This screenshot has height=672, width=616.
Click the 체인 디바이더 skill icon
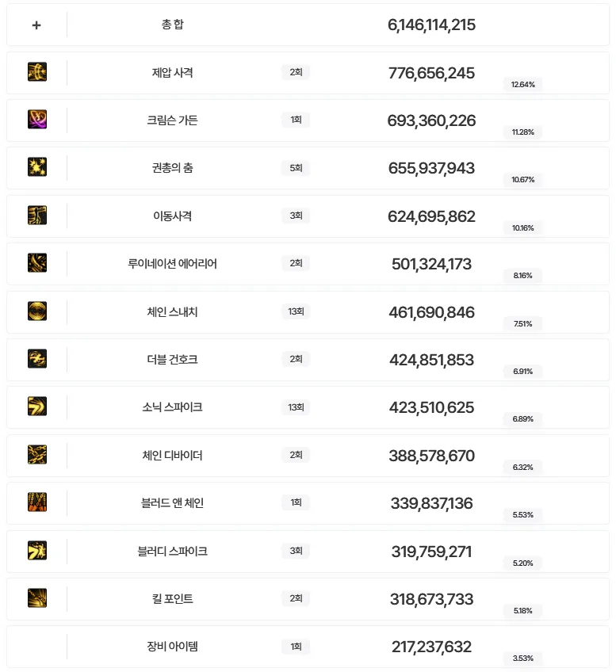click(x=36, y=454)
